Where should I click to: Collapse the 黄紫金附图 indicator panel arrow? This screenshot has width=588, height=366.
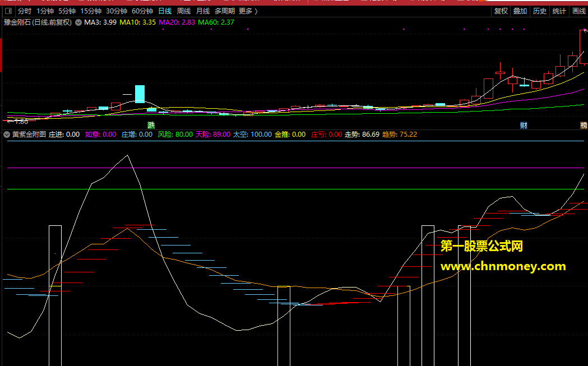[x=7, y=135]
